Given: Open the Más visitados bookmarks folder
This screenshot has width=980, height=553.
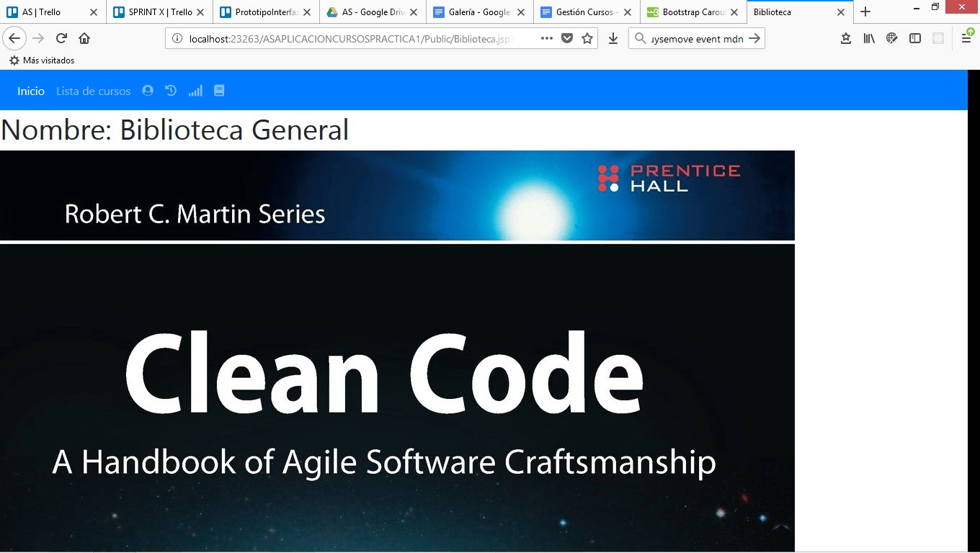Looking at the screenshot, I should (42, 60).
